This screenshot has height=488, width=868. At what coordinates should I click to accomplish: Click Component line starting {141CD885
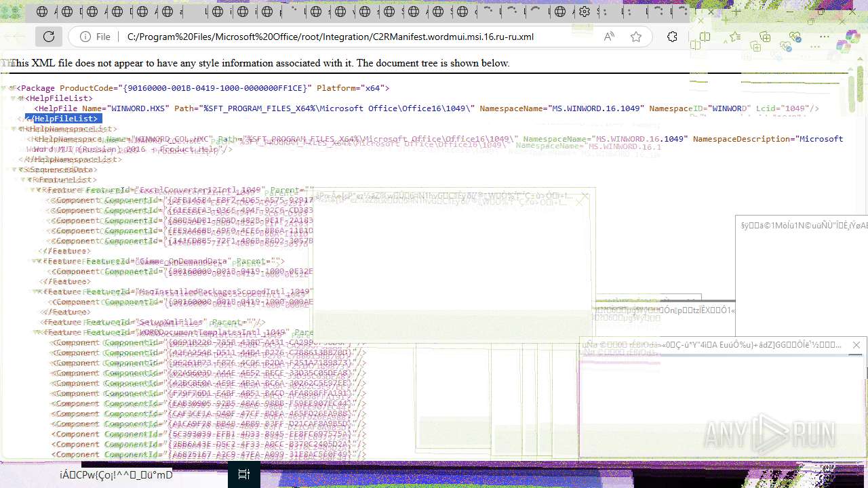click(x=182, y=241)
